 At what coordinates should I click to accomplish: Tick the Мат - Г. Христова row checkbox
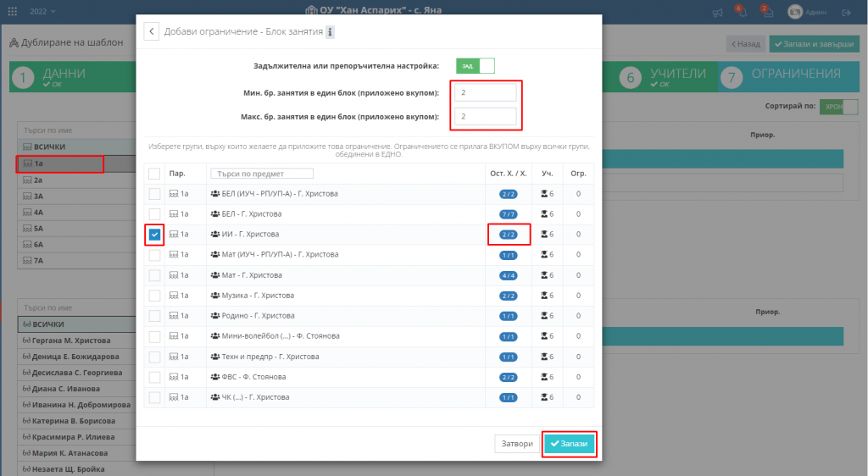coord(154,275)
